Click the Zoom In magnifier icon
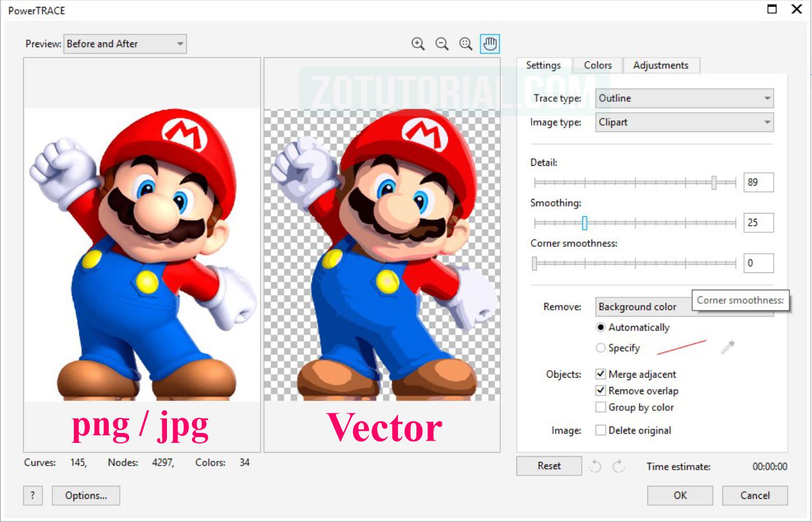This screenshot has width=812, height=522. tap(418, 44)
